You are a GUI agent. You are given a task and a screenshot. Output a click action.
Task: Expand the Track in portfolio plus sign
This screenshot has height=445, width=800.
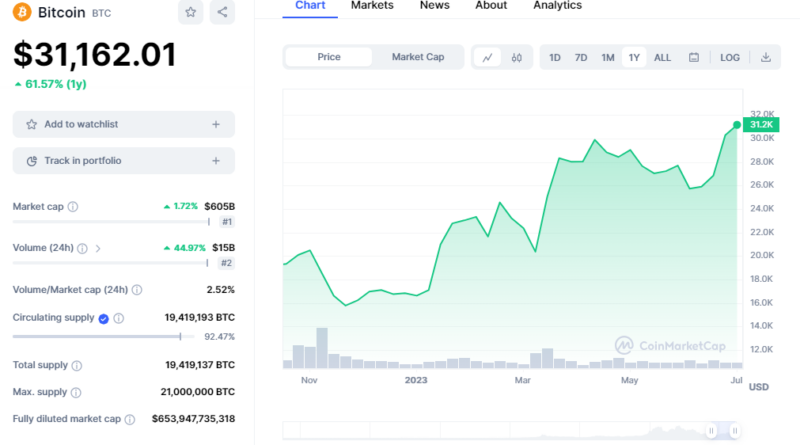(x=216, y=161)
